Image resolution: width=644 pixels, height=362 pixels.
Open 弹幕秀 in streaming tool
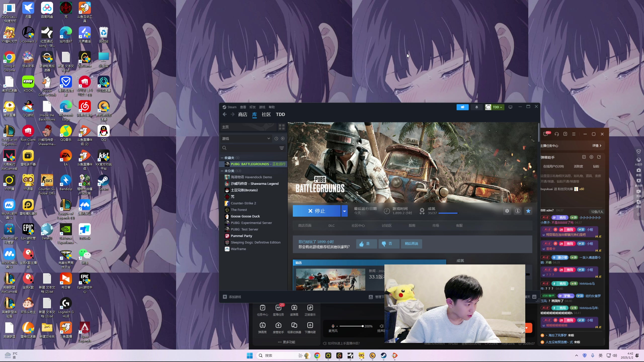click(x=262, y=328)
